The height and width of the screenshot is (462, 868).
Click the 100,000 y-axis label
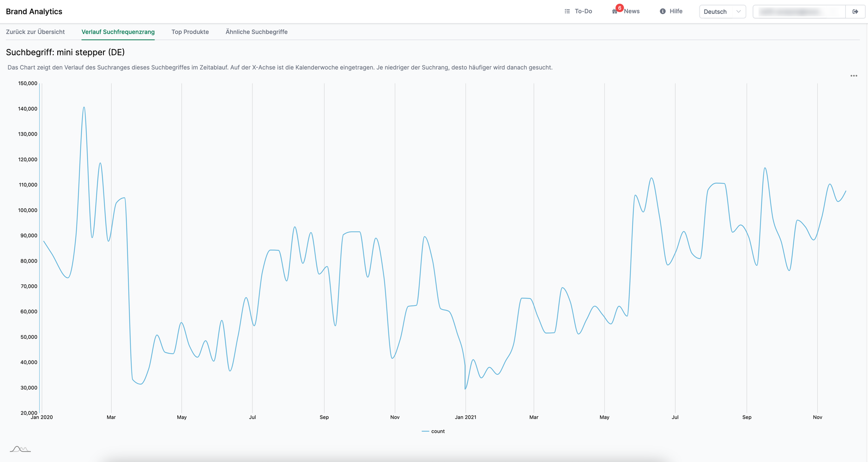[28, 210]
